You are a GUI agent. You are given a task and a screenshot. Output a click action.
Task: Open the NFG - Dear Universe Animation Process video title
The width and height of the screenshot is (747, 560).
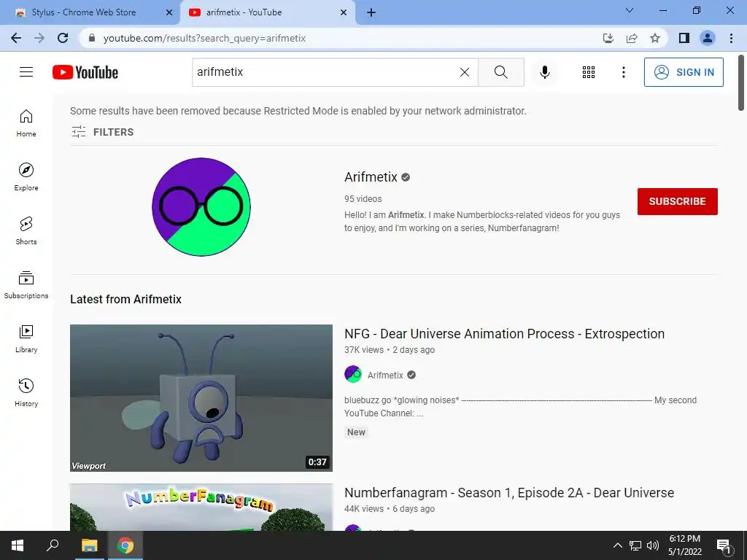(504, 334)
